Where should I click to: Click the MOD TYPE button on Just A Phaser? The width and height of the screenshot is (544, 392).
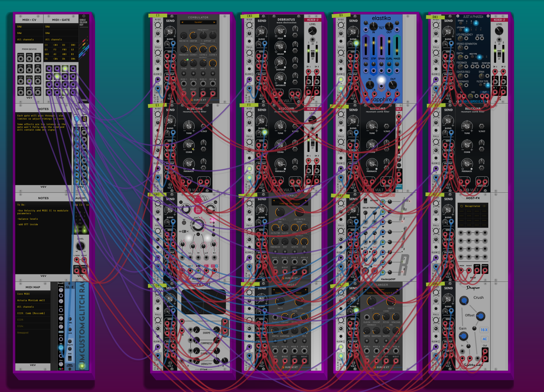pos(472,57)
